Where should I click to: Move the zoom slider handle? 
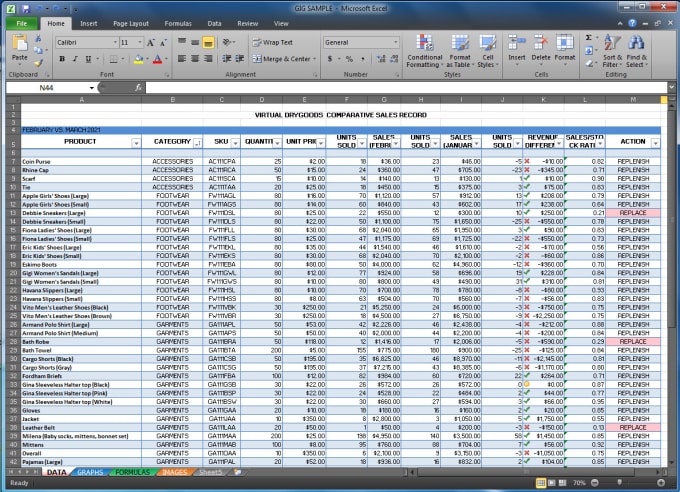619,482
